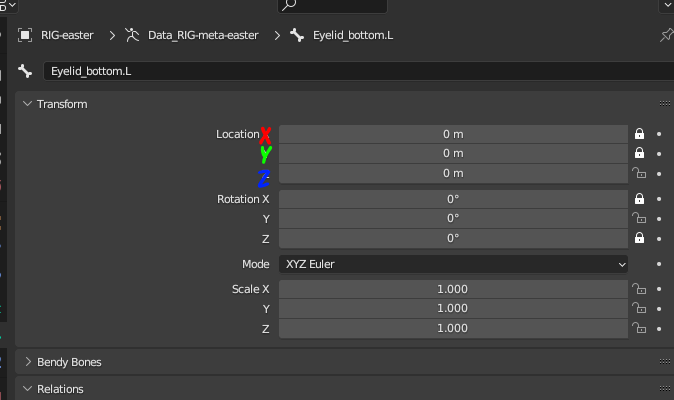This screenshot has width=674, height=400.
Task: Lock Scale X with its padlock
Action: (639, 289)
